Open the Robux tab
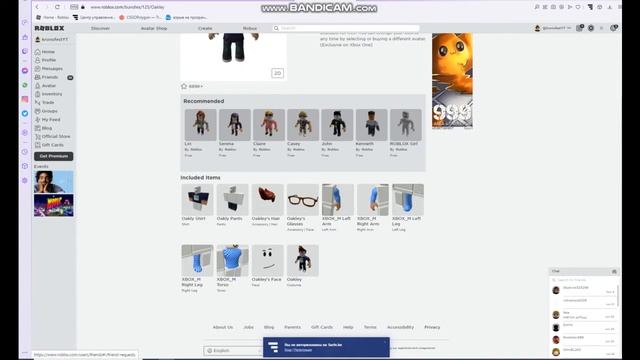 point(250,28)
